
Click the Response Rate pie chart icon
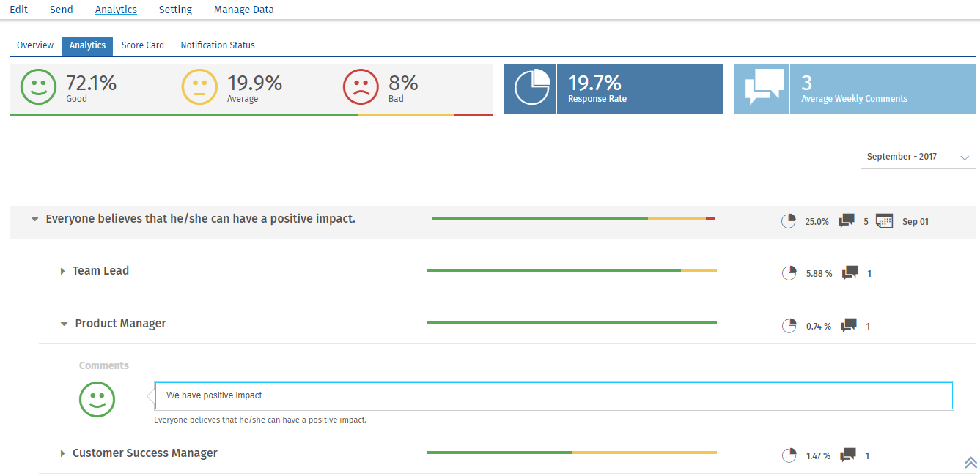532,88
